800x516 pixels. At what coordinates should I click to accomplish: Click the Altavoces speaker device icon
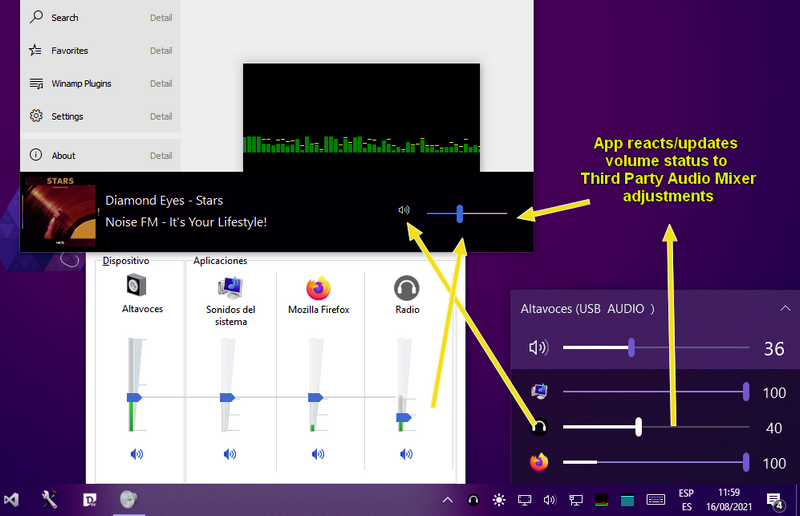click(x=136, y=285)
